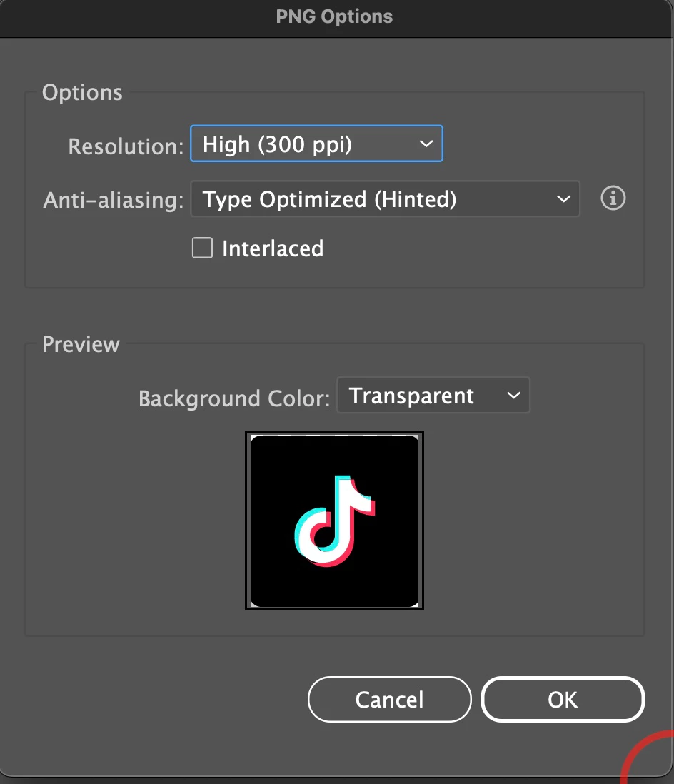Click the black preview image thumbnail

334,521
